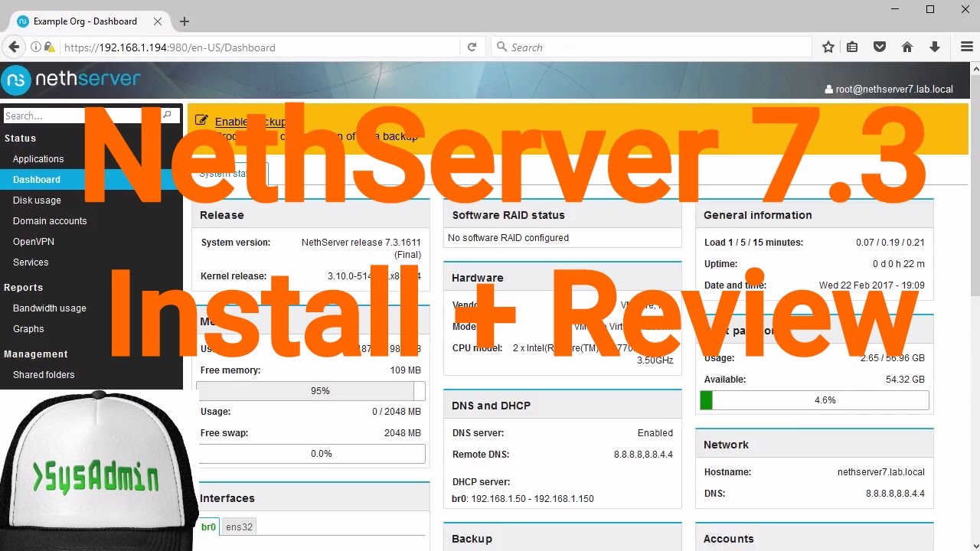The image size is (980, 551).
Task: Click the Network panel heading
Action: (x=727, y=445)
